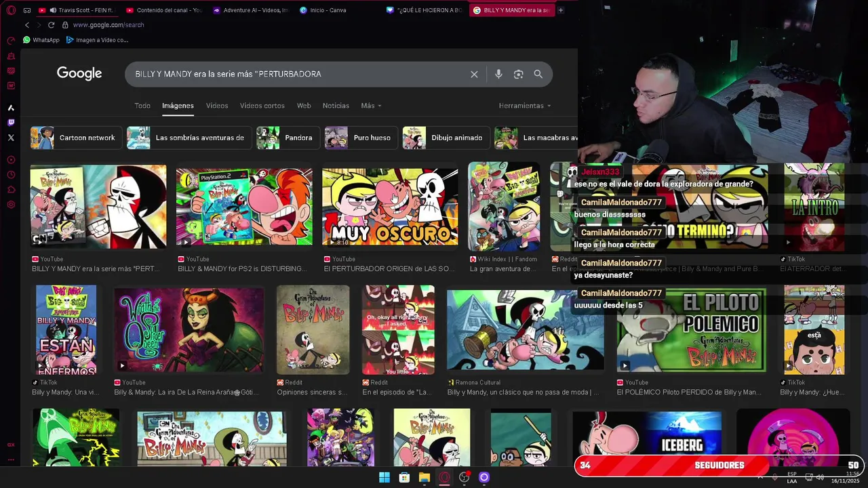Switch to the Noticias results tab
The image size is (868, 488).
pos(336,106)
